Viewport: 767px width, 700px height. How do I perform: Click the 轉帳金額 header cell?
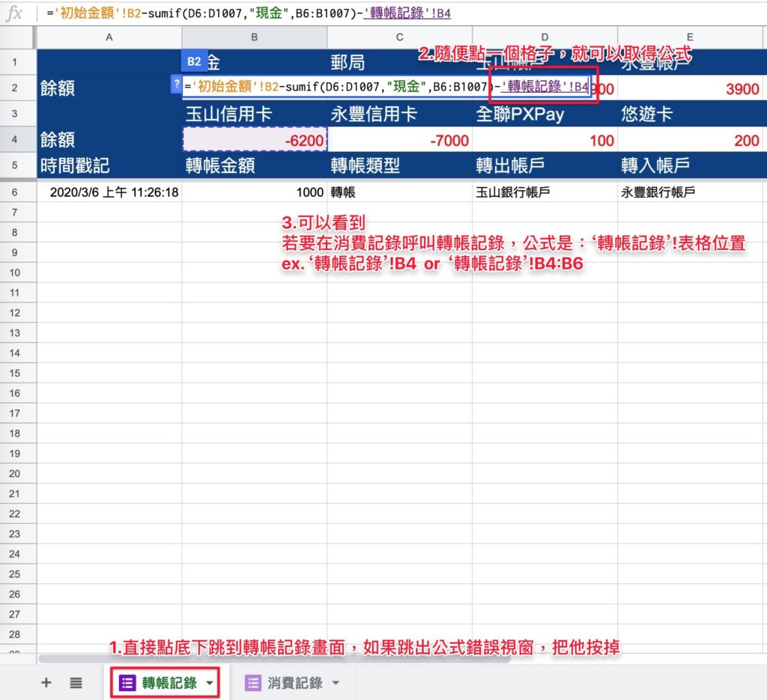[x=255, y=165]
